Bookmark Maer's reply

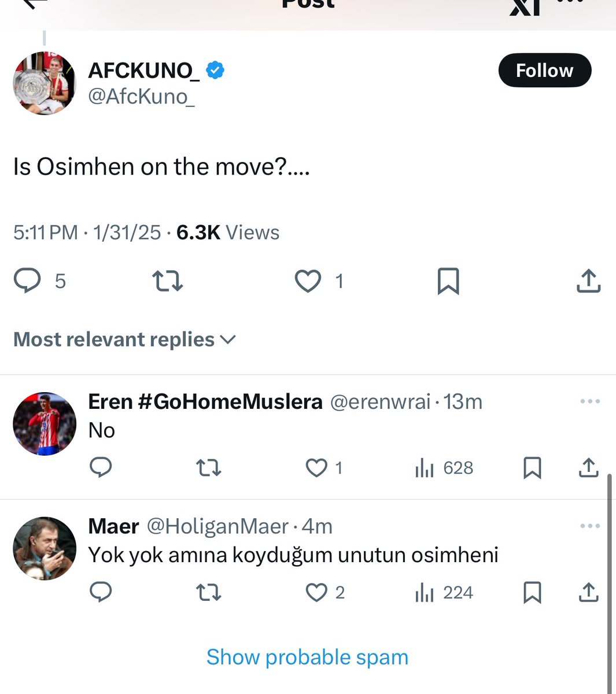532,593
